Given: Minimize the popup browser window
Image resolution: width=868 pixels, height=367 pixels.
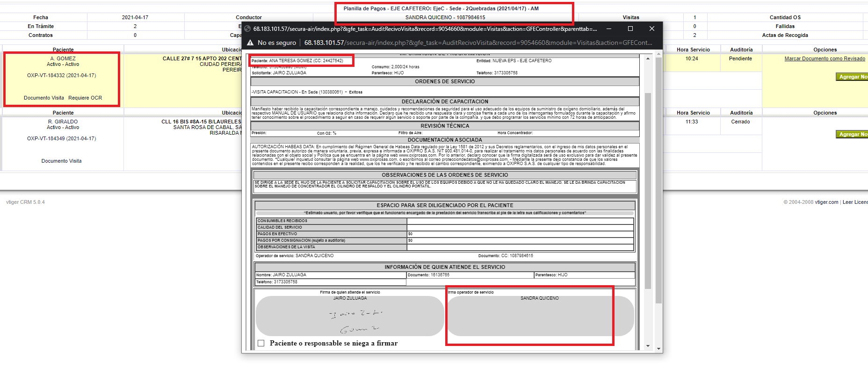Looking at the screenshot, I should click(609, 29).
